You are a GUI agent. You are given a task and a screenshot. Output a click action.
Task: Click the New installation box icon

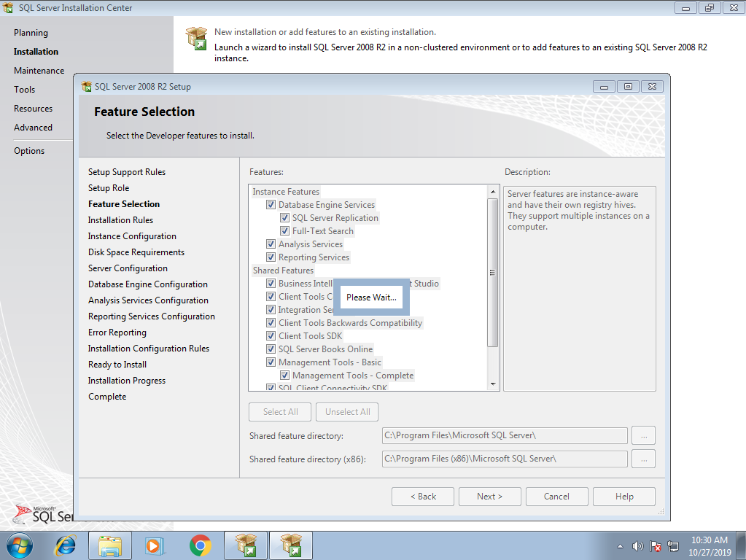(x=196, y=39)
